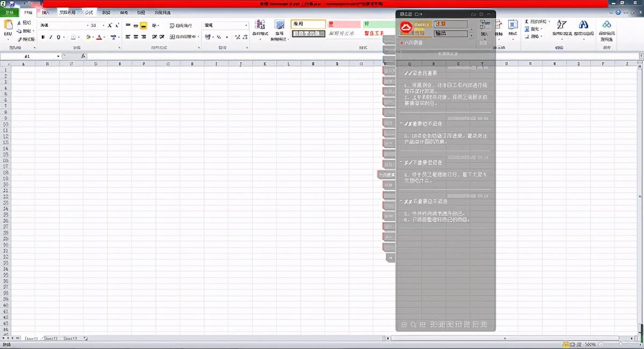This screenshot has width=644, height=349.
Task: Apply the yellow Fill Color bucket
Action: click(89, 37)
